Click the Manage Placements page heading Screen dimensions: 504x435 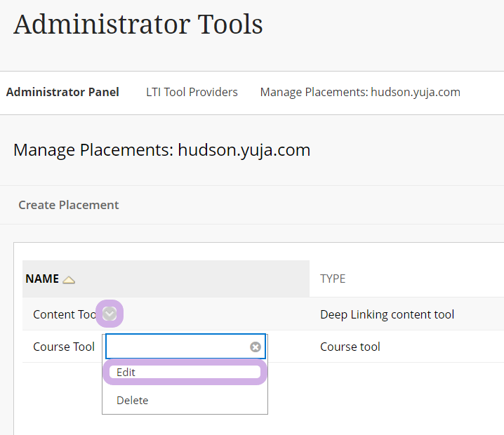(161, 150)
